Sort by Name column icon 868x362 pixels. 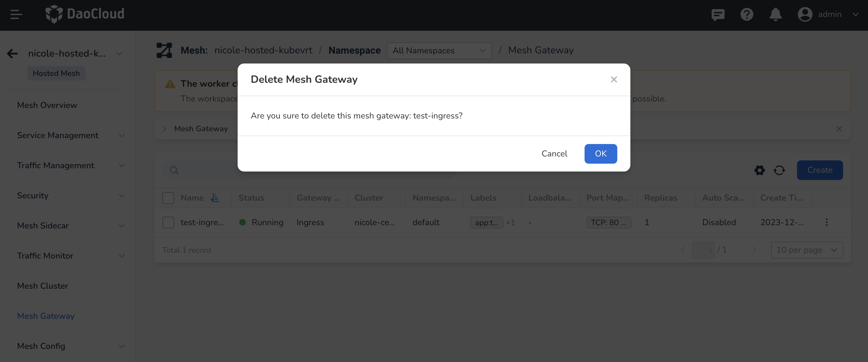[215, 198]
